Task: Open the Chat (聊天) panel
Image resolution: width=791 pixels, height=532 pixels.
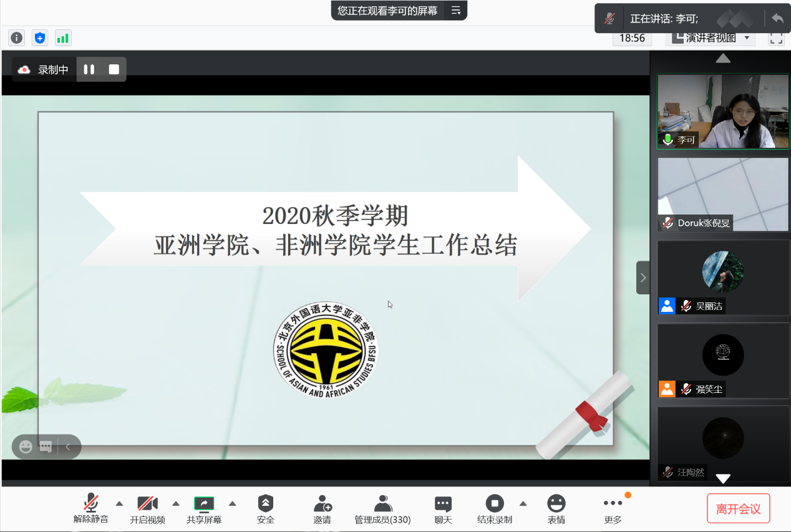Action: [x=443, y=508]
